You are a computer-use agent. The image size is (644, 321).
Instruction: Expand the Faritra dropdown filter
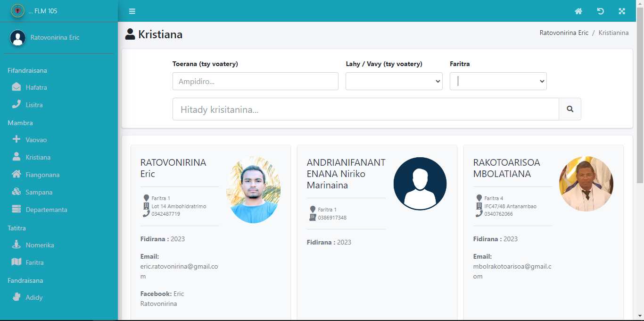(x=498, y=81)
